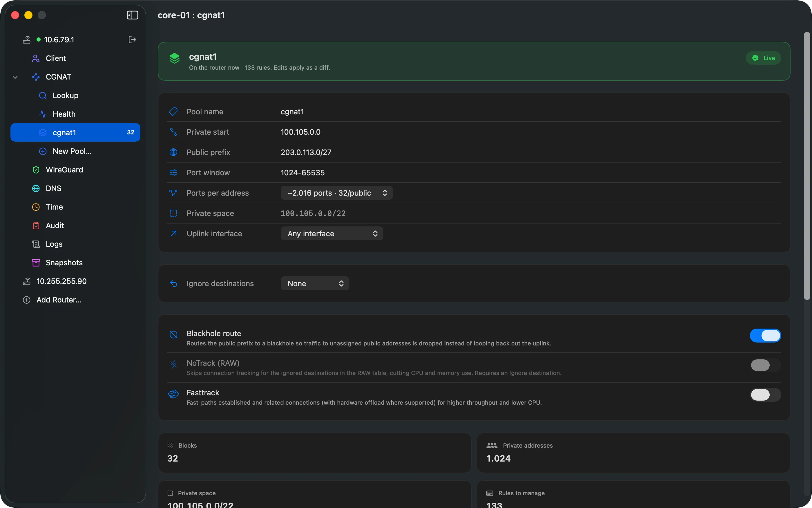Click the Uplink interface arrow icon

[x=173, y=233]
